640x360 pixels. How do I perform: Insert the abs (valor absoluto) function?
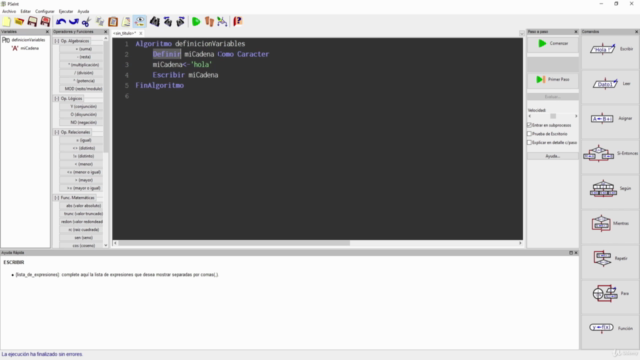pyautogui.click(x=81, y=206)
